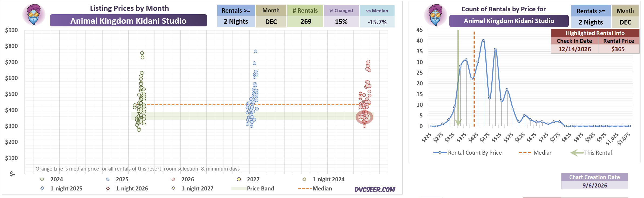Open the DVCSEER.COM link
The image size is (644, 198).
pos(375,189)
